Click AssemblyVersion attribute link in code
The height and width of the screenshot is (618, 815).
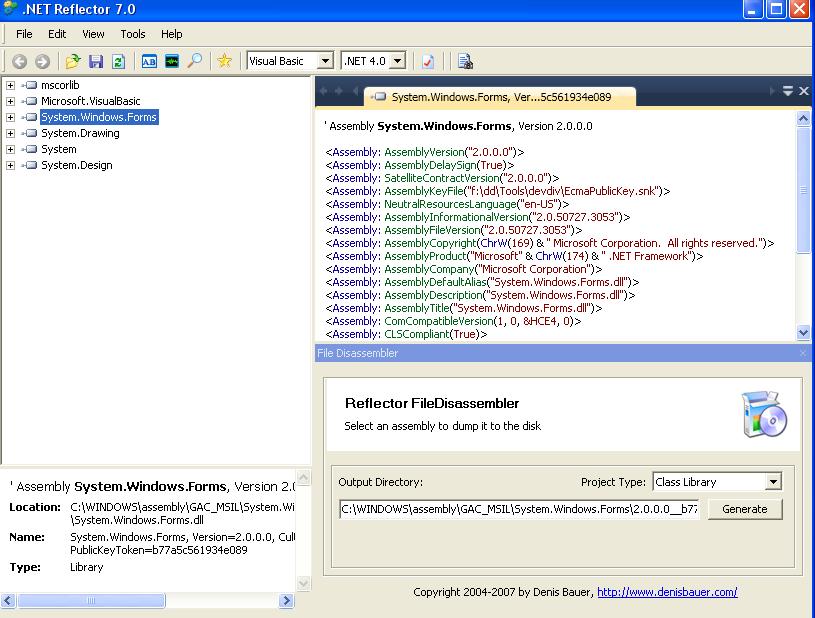[424, 152]
